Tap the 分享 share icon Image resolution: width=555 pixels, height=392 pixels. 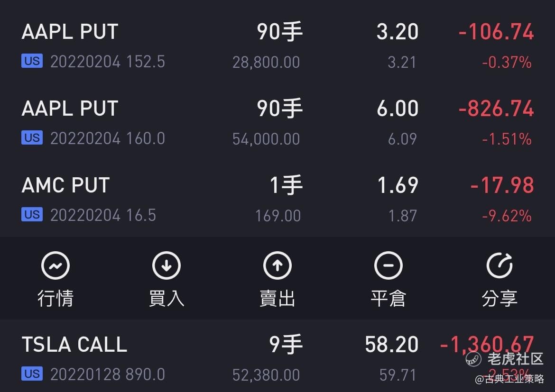(499, 265)
